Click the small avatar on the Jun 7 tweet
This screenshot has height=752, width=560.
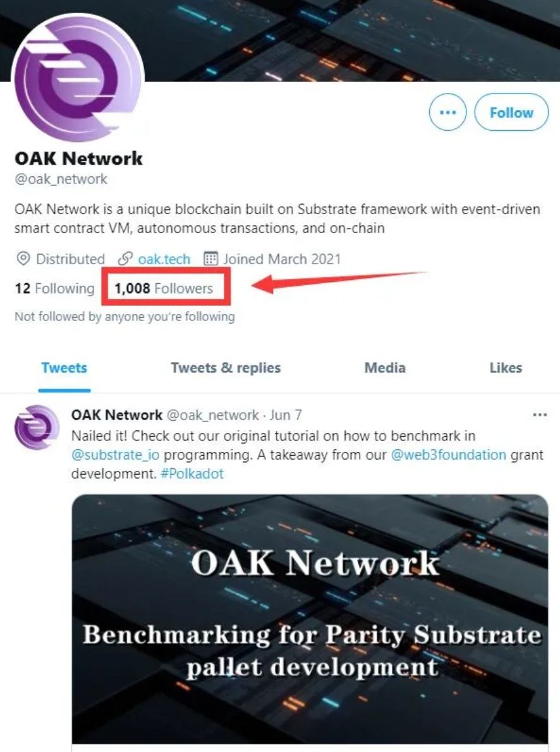click(37, 427)
